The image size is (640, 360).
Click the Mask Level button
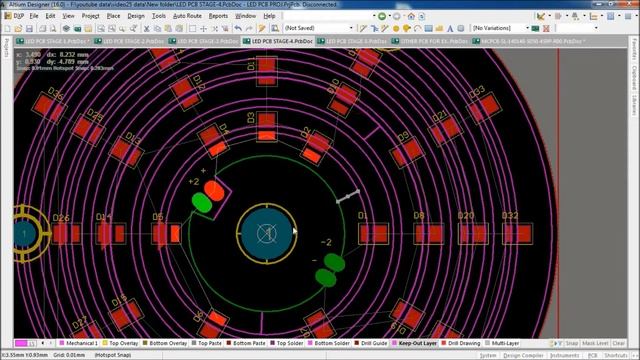coord(595,343)
